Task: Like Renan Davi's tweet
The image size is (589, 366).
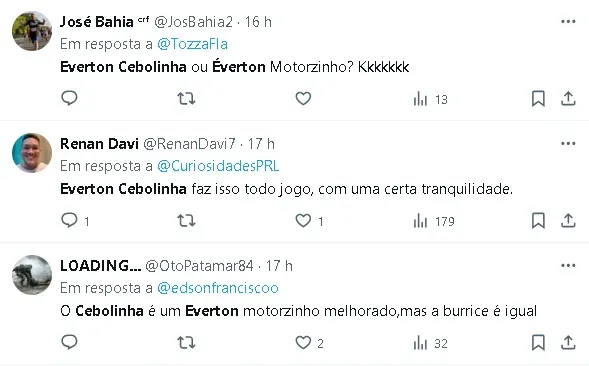Action: (303, 221)
